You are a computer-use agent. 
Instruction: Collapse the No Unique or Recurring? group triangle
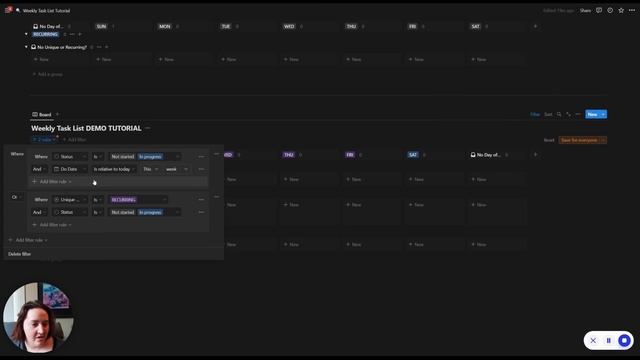[27, 47]
